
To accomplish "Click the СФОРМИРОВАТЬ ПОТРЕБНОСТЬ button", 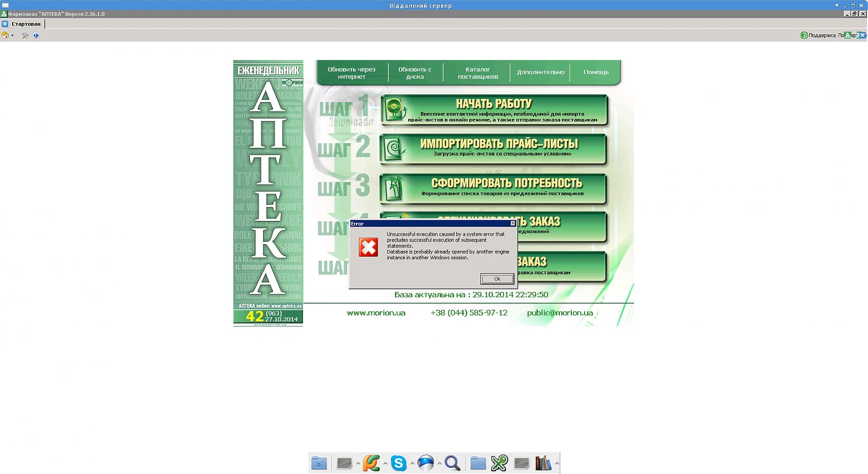I will 493,189.
